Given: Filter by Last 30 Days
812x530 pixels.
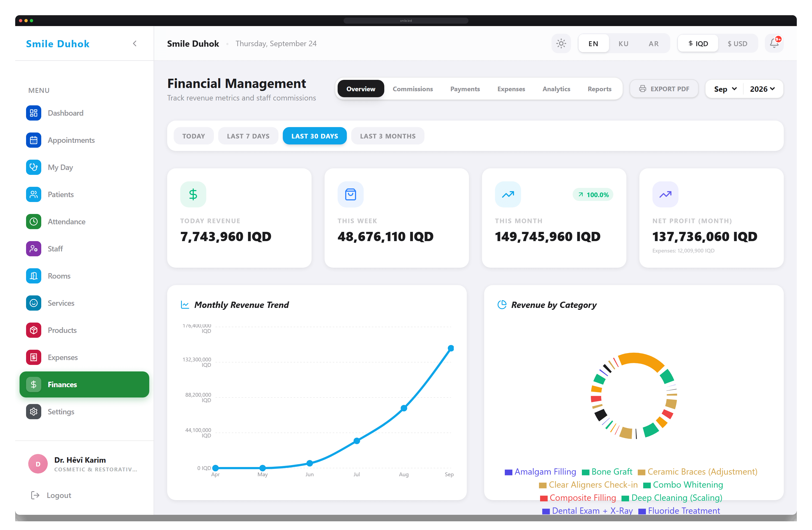Looking at the screenshot, I should 315,136.
